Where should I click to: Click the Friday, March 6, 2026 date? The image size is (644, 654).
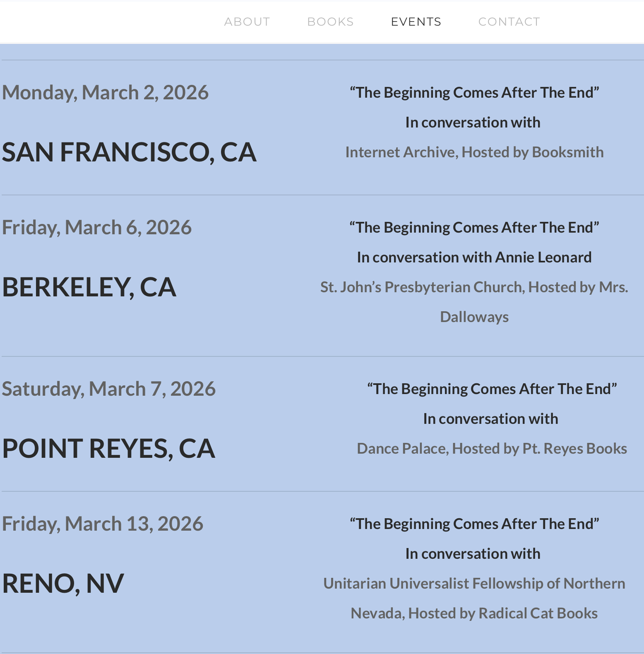click(x=97, y=227)
